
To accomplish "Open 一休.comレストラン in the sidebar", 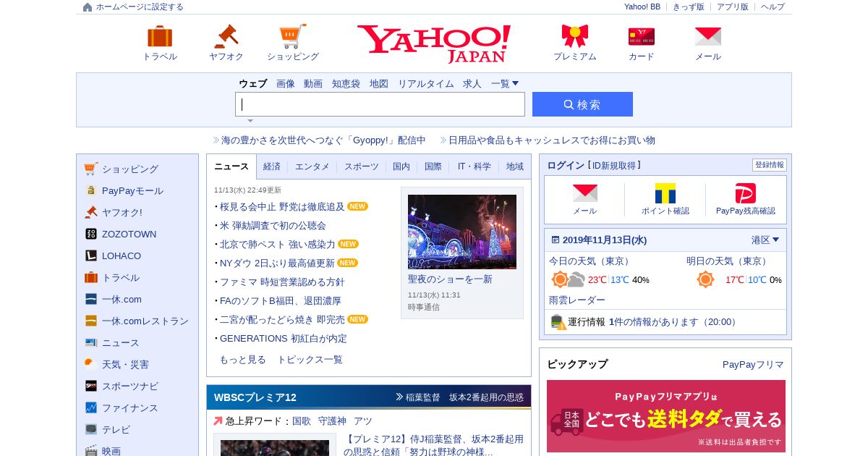I will [145, 321].
